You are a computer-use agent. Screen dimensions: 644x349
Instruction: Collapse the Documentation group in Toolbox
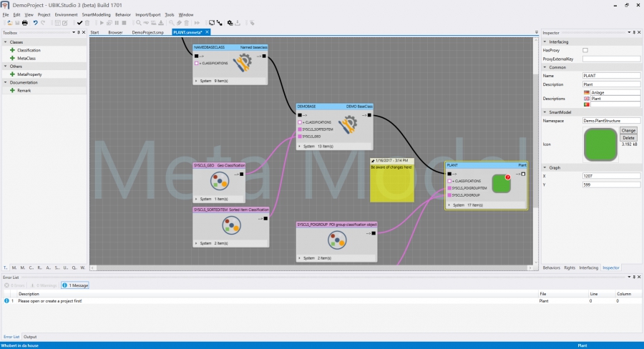5,82
